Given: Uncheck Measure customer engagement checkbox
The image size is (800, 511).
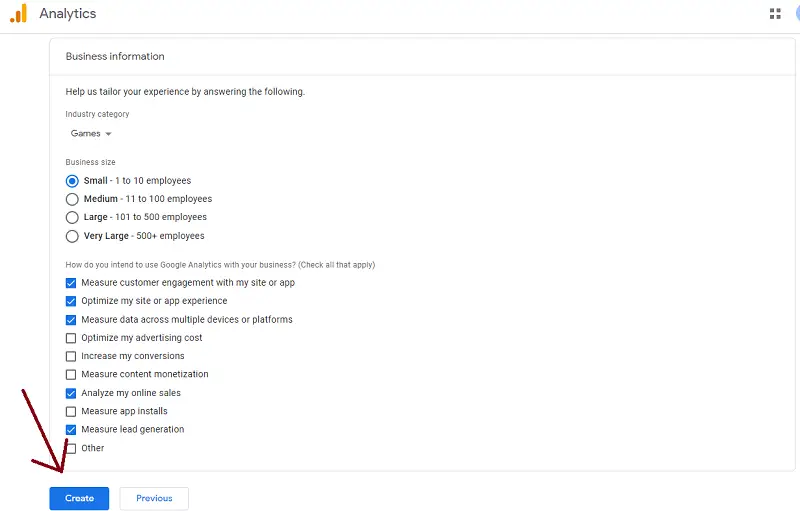Looking at the screenshot, I should click(x=71, y=283).
